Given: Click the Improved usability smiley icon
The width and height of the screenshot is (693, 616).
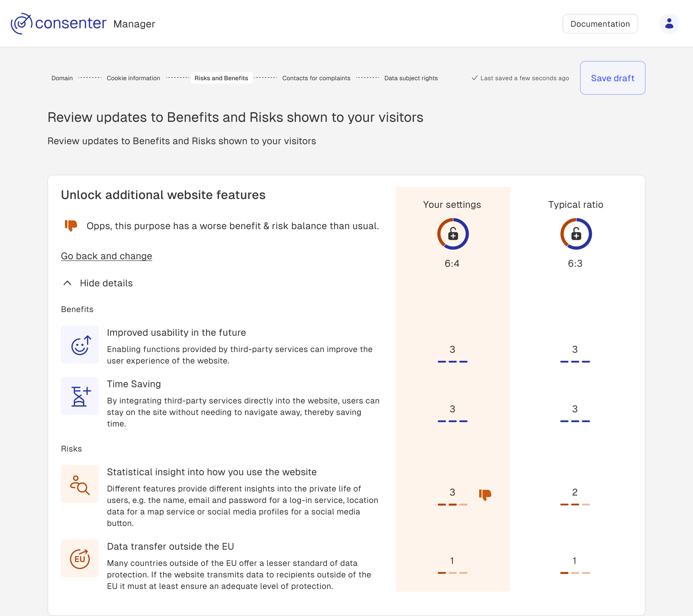Looking at the screenshot, I should coord(80,345).
